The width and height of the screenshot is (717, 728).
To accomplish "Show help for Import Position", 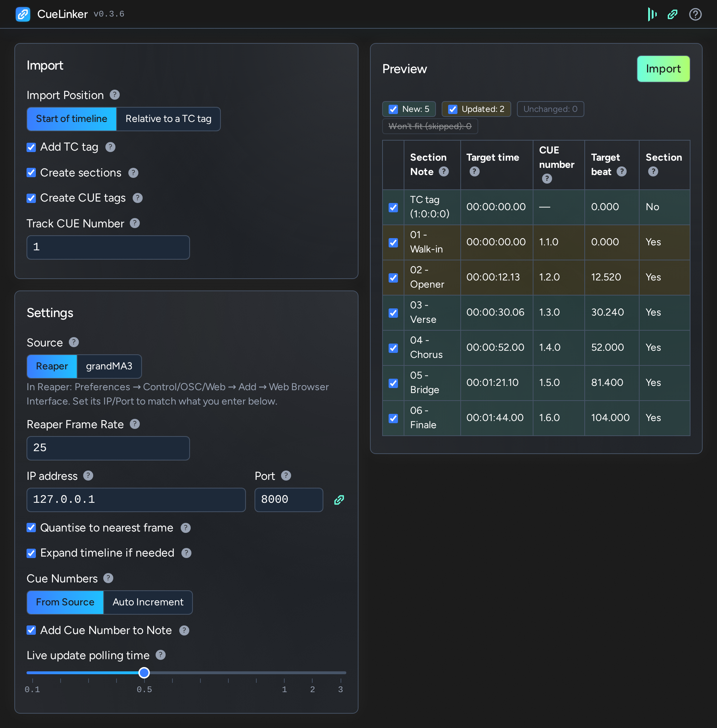I will [x=115, y=95].
